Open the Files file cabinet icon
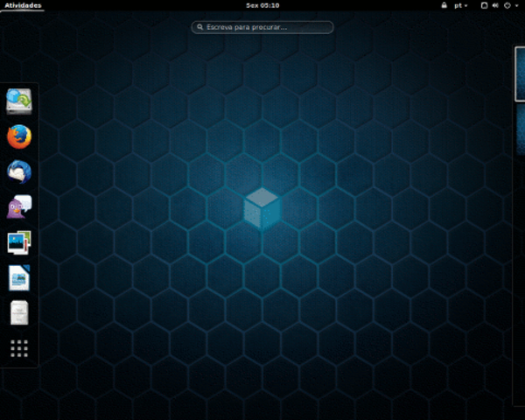The height and width of the screenshot is (420, 525). point(19,313)
